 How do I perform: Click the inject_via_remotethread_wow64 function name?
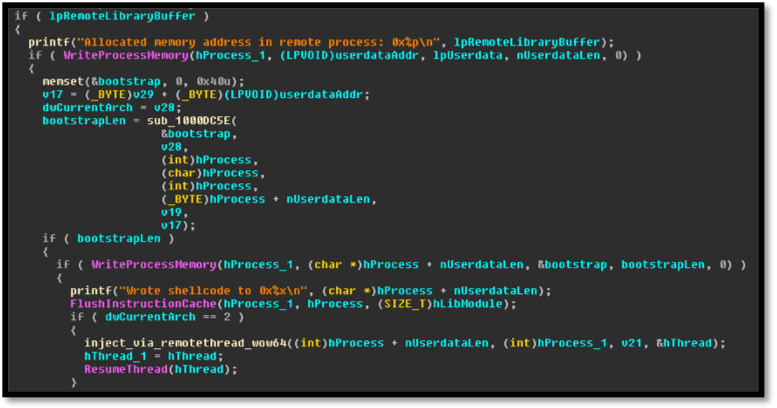(x=185, y=343)
